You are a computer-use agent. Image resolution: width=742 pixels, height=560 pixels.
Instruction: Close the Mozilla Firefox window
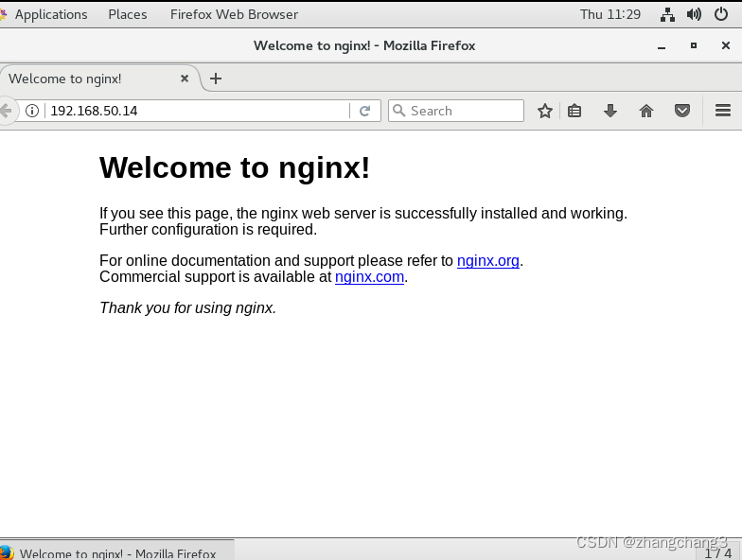tap(725, 45)
